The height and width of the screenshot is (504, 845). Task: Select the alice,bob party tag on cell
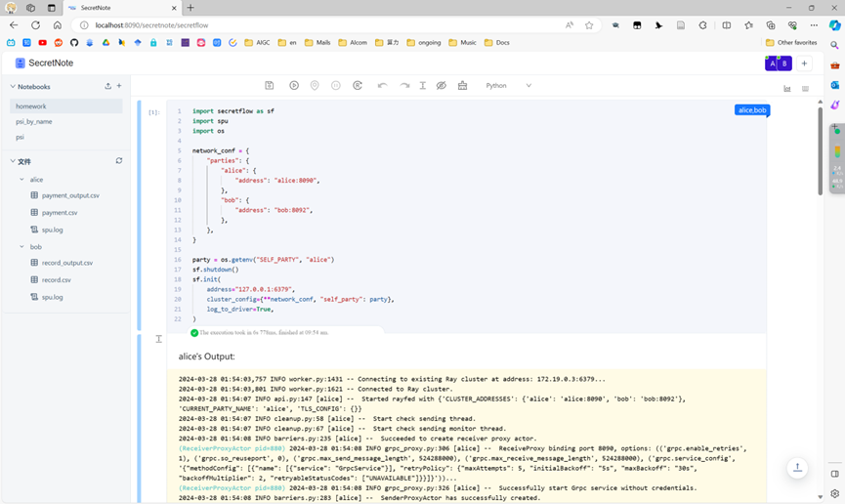coord(751,110)
